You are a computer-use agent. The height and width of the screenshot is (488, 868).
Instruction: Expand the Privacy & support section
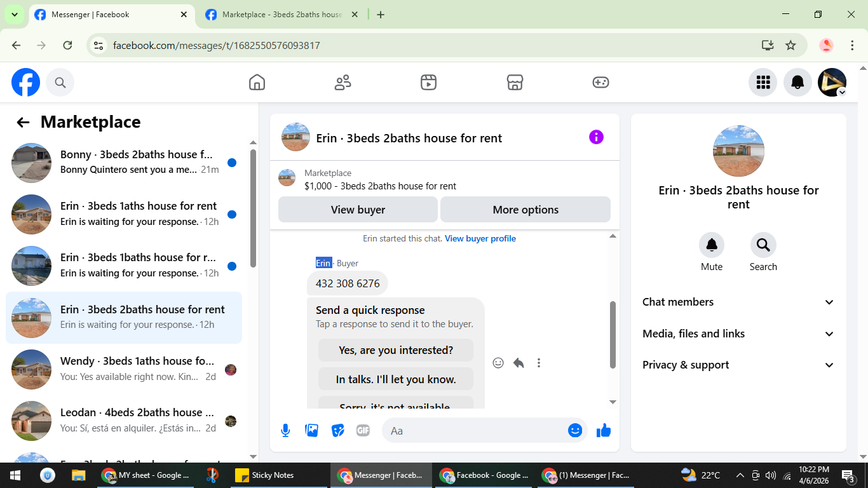click(738, 365)
